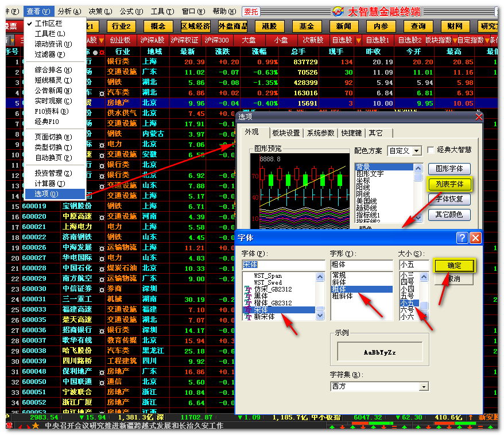Click the 财网 toolbar button
Viewport: 504px width, 435px height.
455,26
